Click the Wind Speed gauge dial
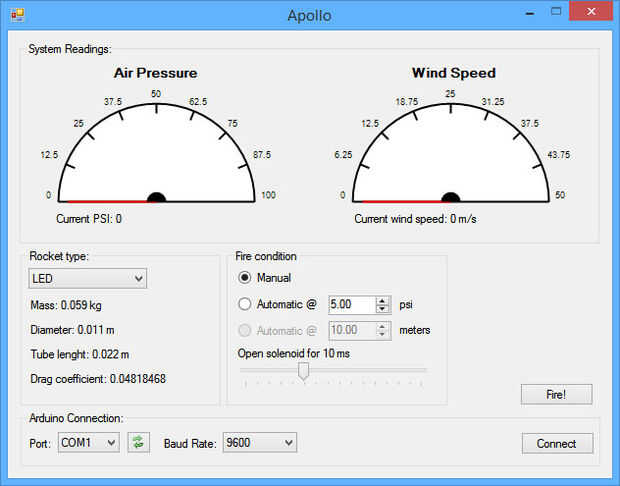Viewport: 620px width, 486px height. pos(451,153)
